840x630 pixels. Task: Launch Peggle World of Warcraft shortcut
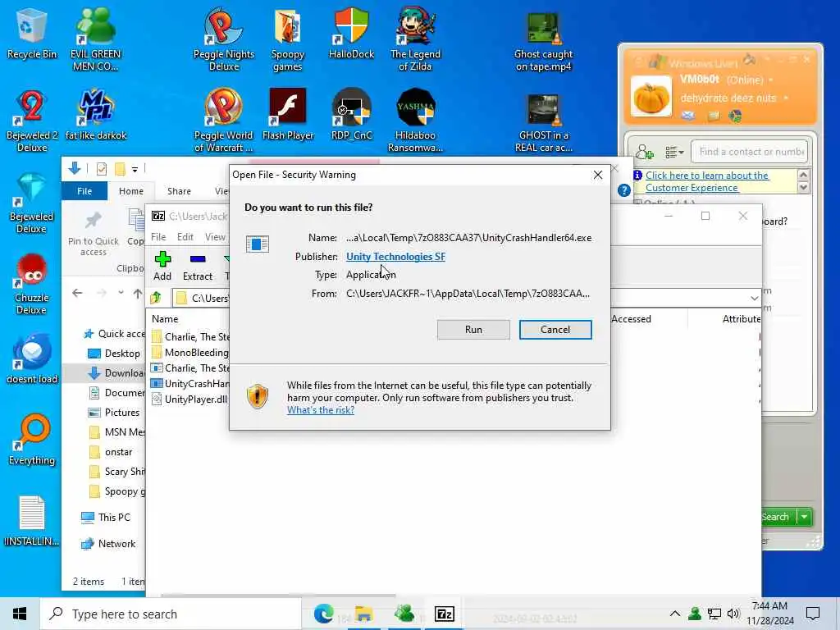(x=223, y=121)
